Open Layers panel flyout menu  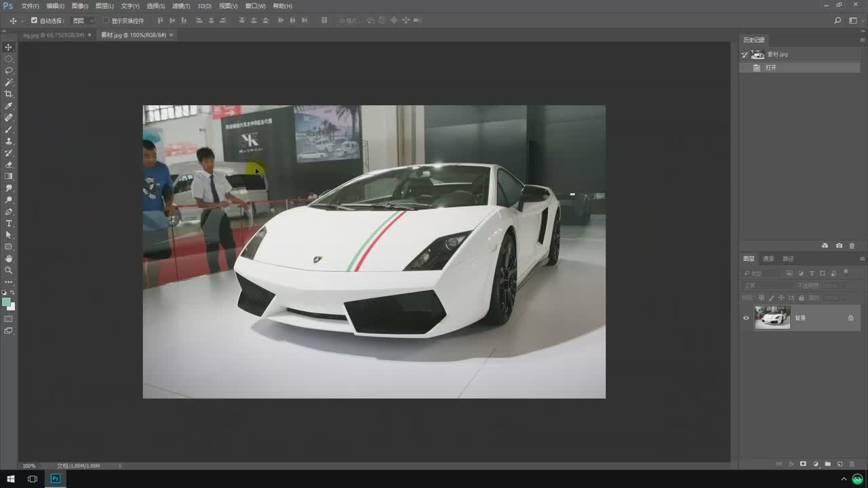point(863,259)
